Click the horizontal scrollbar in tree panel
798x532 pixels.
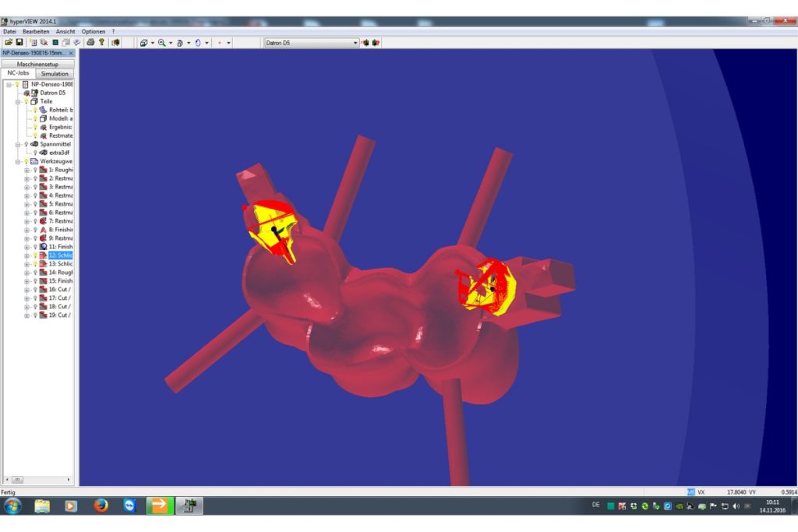(38, 479)
